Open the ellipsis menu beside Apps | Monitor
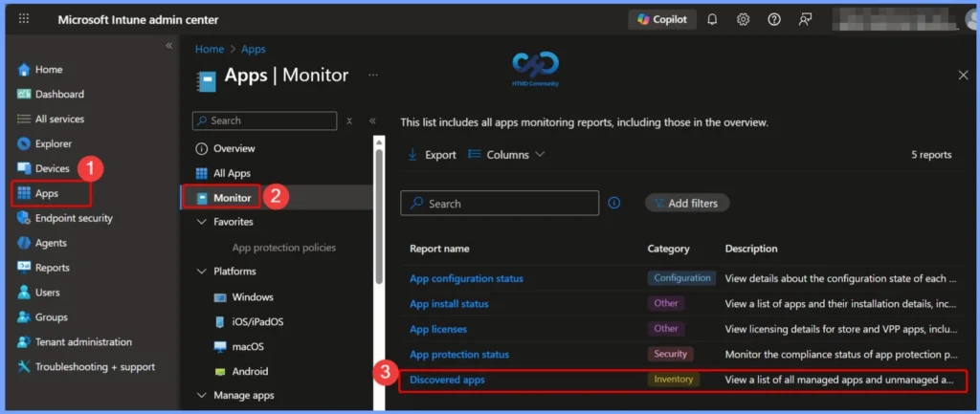 373,75
